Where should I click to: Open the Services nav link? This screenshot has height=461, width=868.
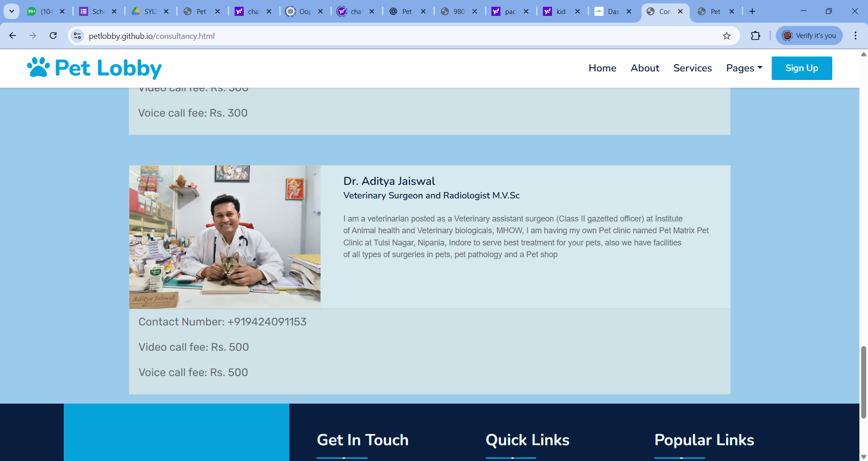[x=692, y=68]
